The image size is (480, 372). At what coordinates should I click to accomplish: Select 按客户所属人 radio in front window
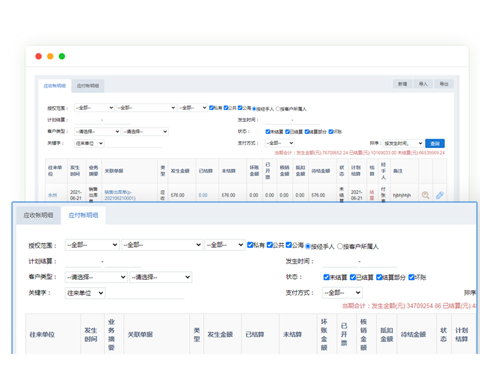340,246
